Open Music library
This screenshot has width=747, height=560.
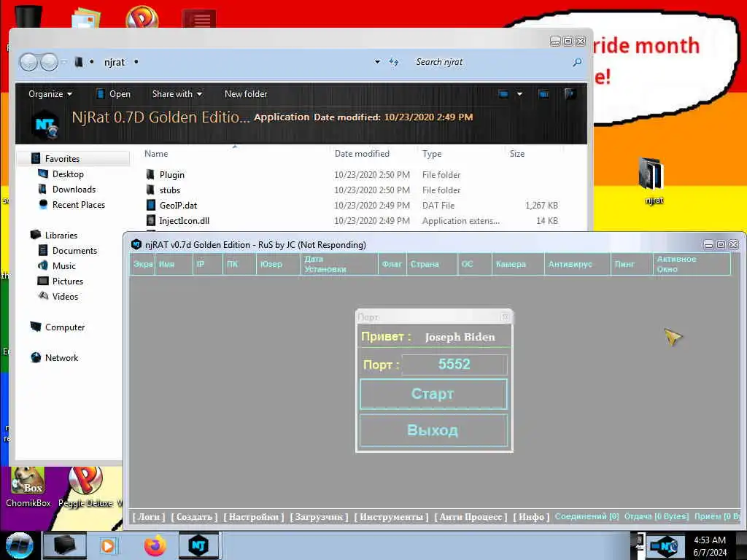[64, 265]
